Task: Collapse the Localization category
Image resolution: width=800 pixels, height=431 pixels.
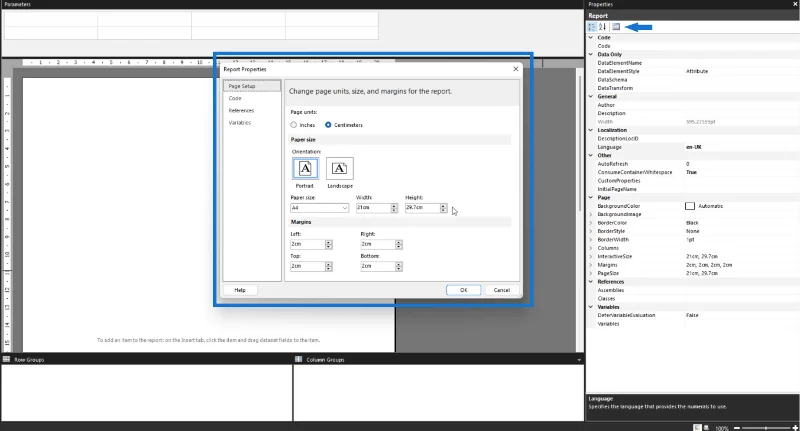Action: [591, 130]
